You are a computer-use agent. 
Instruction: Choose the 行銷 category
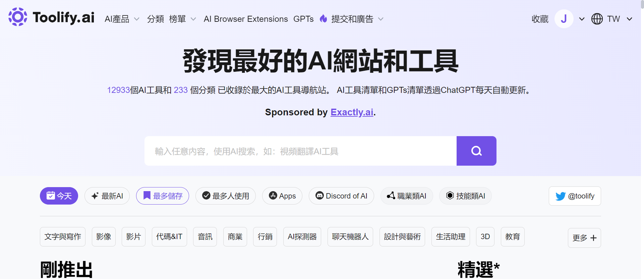coord(265,237)
